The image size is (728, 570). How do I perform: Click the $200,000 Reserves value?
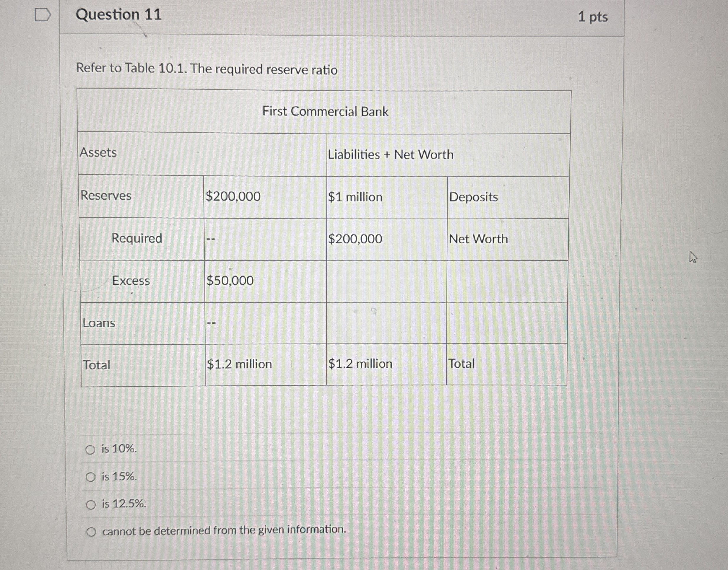pyautogui.click(x=233, y=197)
